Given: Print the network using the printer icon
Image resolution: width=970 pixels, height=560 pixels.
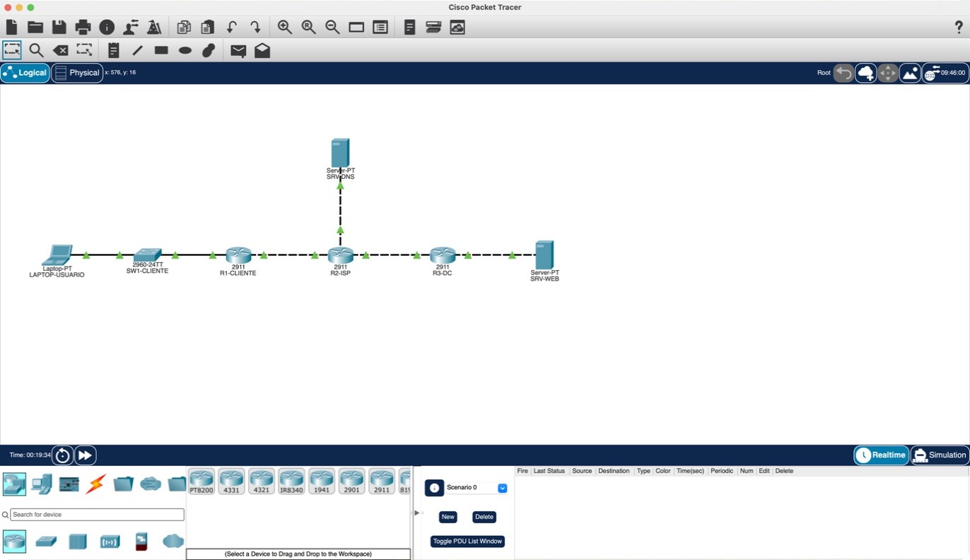Looking at the screenshot, I should pos(83,28).
